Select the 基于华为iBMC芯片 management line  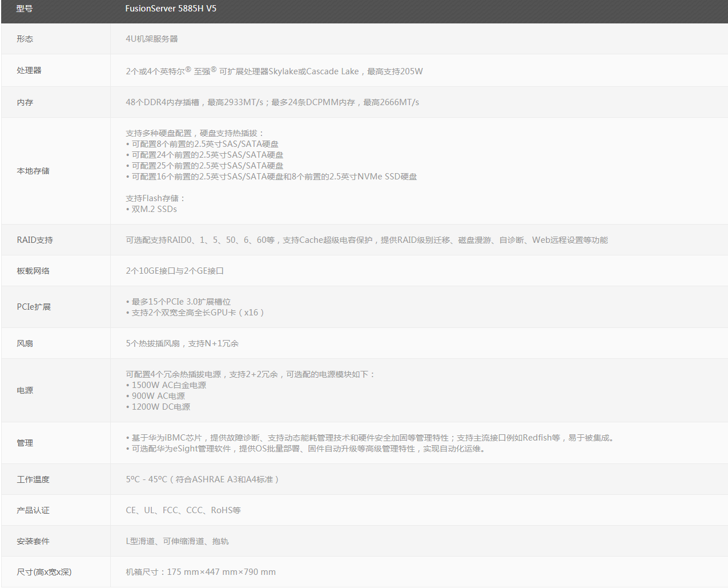(x=371, y=438)
